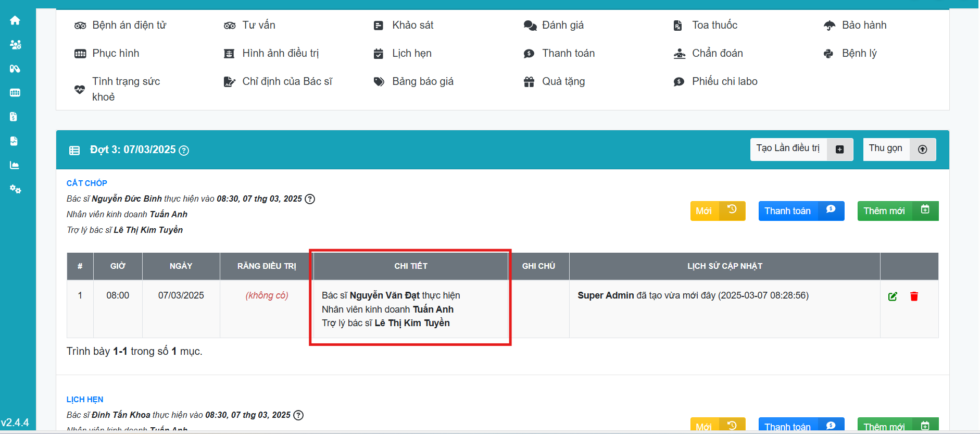Click the green edit icon in row 1

point(893,296)
